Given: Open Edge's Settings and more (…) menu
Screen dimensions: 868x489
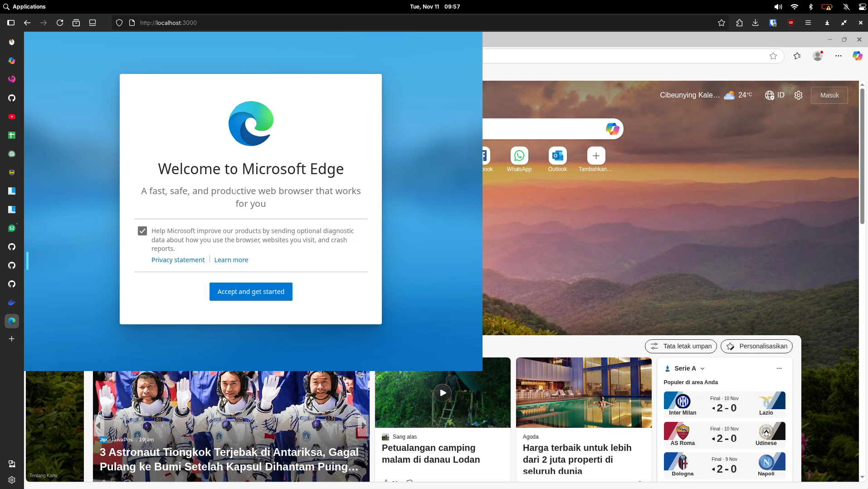Looking at the screenshot, I should coord(838,56).
